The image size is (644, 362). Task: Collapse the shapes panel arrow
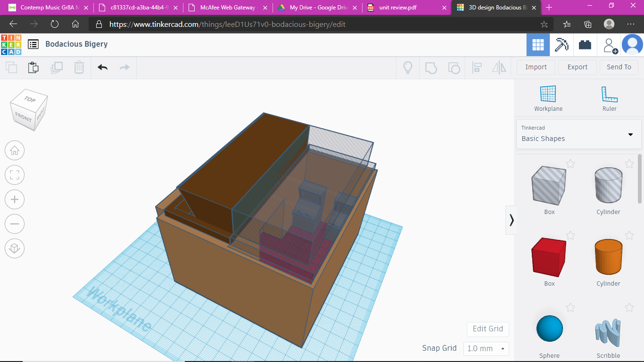tap(511, 220)
